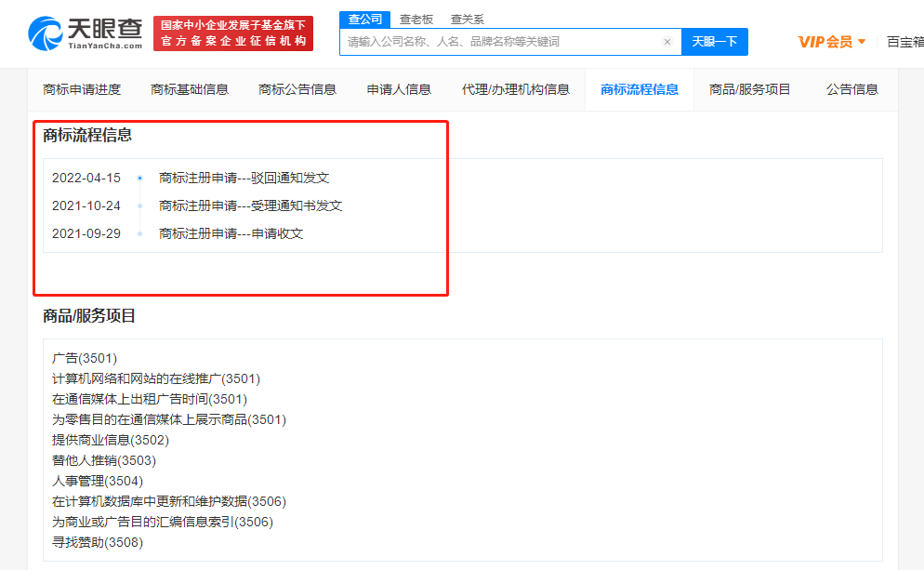Select the 查公司 search tab
The width and height of the screenshot is (924, 570).
pos(364,20)
